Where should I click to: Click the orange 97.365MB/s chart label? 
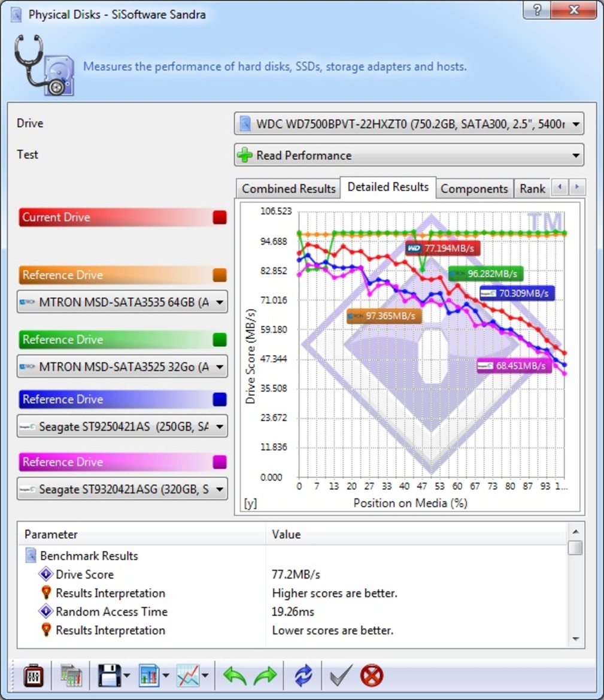click(384, 316)
